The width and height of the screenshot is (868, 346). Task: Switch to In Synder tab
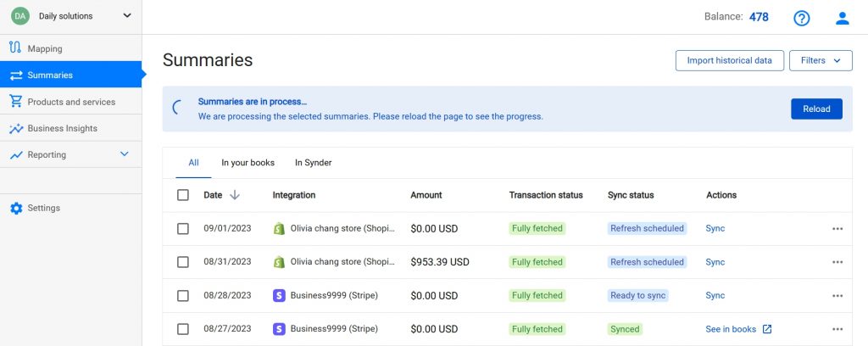(x=314, y=163)
